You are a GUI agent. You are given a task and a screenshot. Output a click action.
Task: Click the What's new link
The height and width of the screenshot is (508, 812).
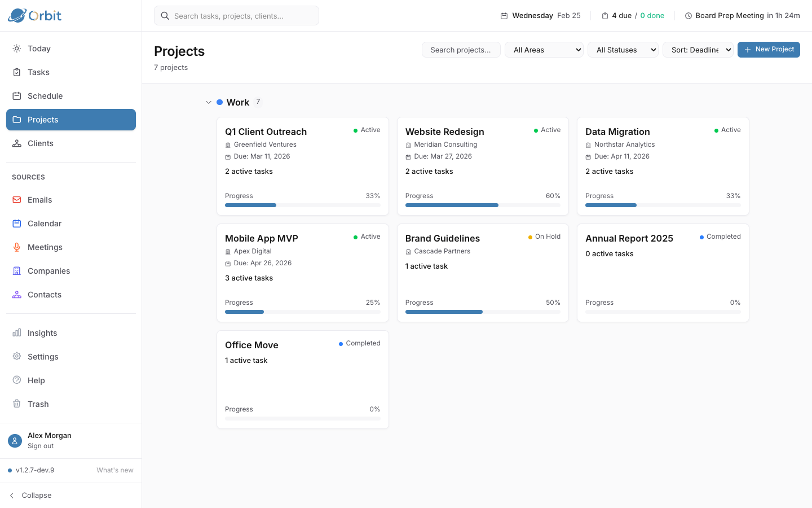(114, 470)
